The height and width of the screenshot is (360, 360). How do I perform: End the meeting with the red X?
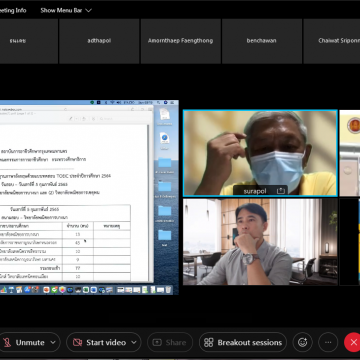pos(353,342)
